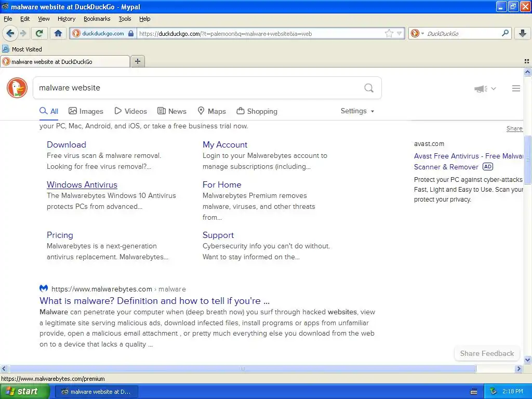Open the DuckDuckGo hamburger side menu
This screenshot has width=532, height=399.
516,88
